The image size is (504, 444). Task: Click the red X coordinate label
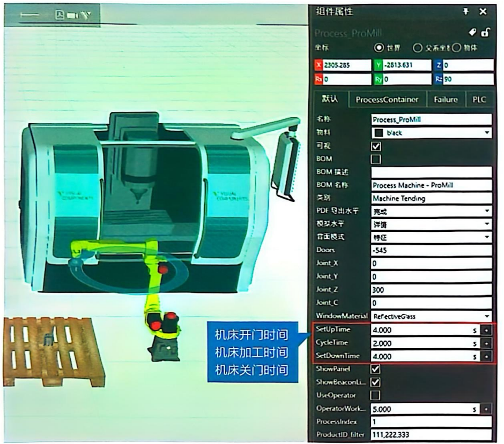(x=318, y=65)
